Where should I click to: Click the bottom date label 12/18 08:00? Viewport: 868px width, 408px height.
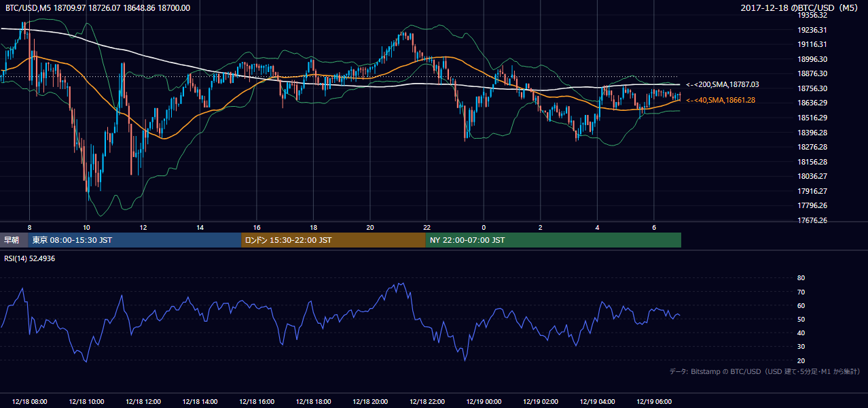tap(29, 401)
